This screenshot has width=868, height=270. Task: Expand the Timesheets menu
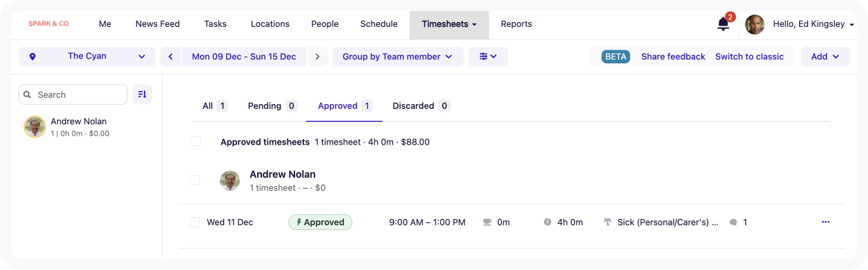[450, 24]
